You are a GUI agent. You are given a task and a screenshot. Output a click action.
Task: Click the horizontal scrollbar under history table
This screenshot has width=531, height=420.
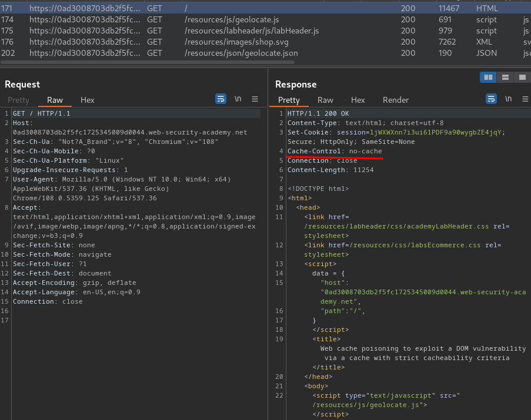(x=148, y=62)
